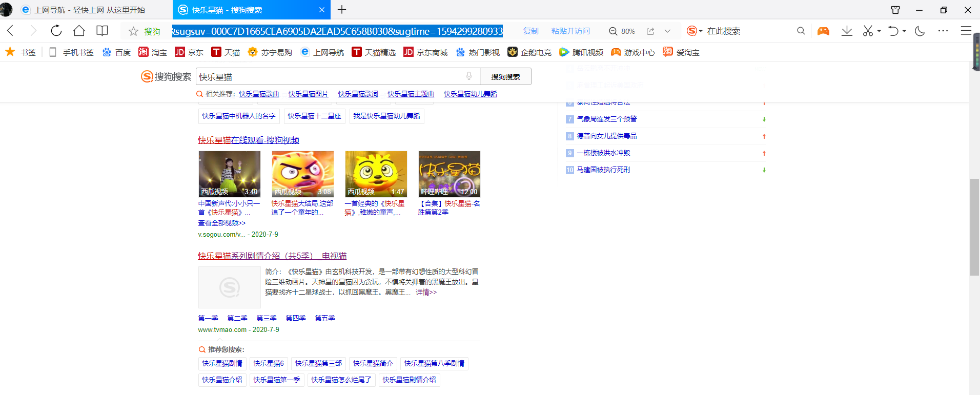Click the voice search microphone icon
980x395 pixels.
(x=469, y=76)
